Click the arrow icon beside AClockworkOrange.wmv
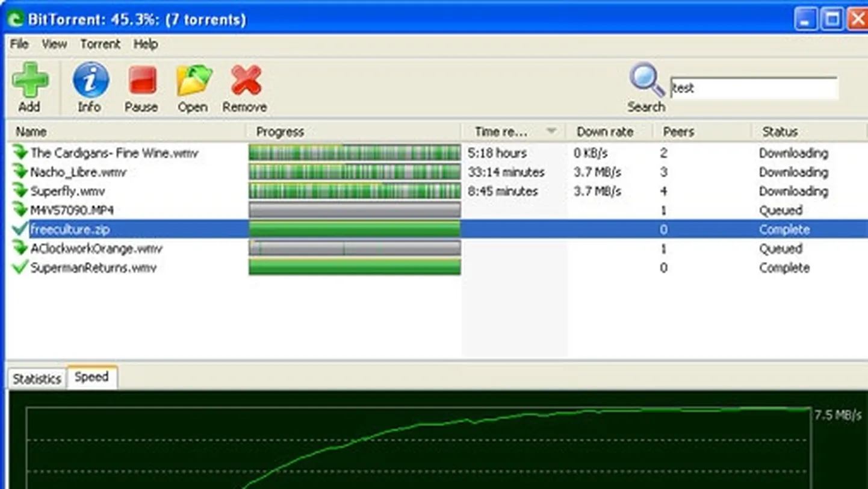868x489 pixels. pos(20,248)
